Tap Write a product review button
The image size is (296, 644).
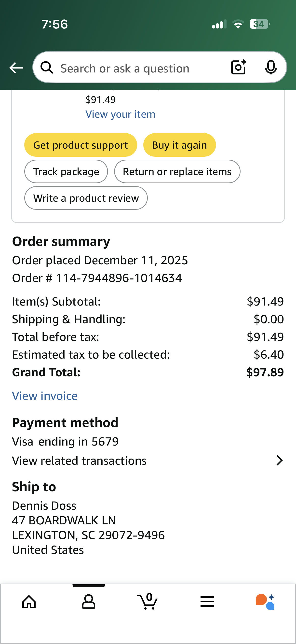pos(86,198)
